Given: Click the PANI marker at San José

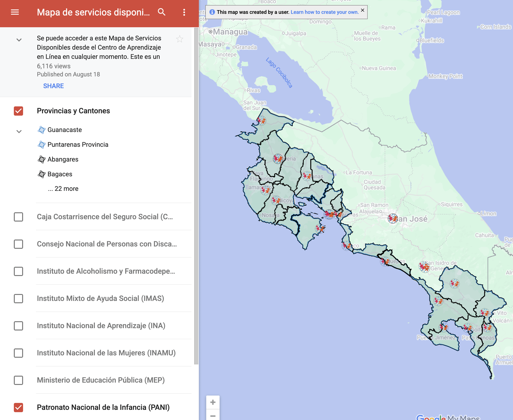Looking at the screenshot, I should click(393, 219).
